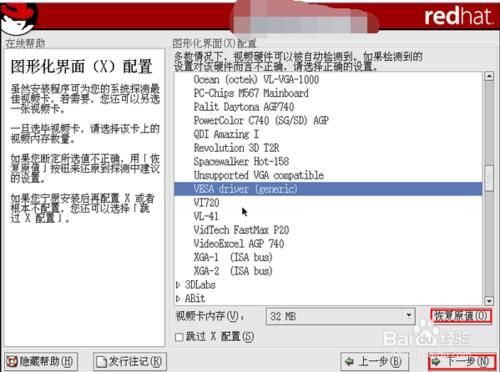This screenshot has width=500, height=372.
Task: Click the back arrow icon on 上一步
Action: point(349,361)
